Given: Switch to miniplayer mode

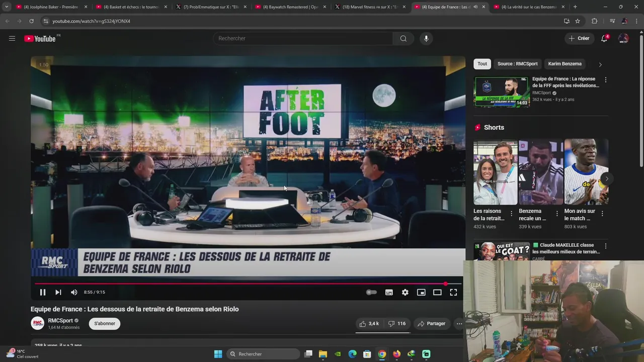Looking at the screenshot, I should pos(421,292).
